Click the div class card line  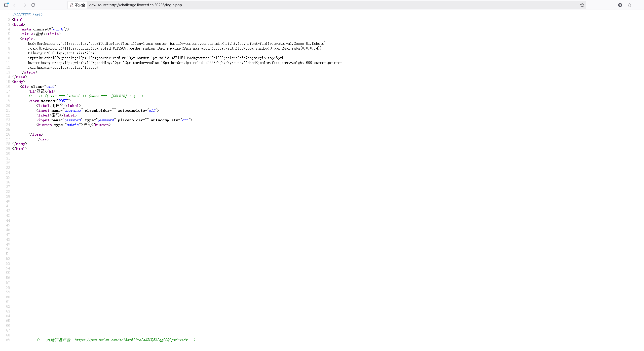point(39,87)
